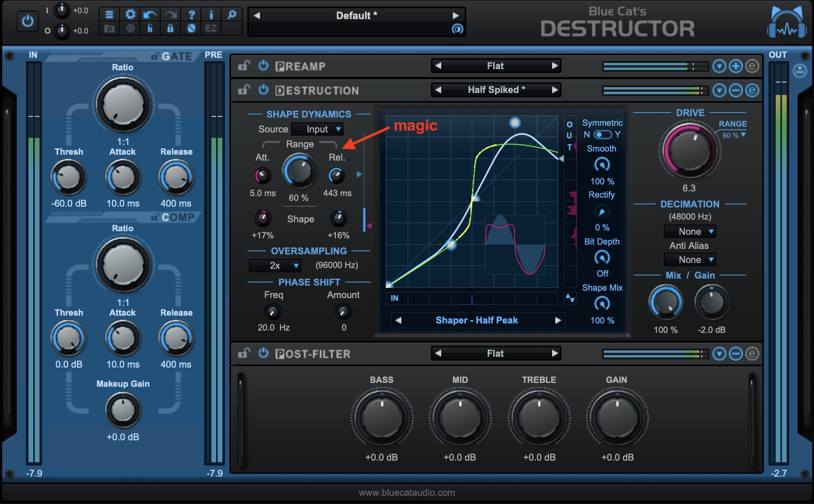The image size is (814, 504).
Task: Open the help question mark icon
Action: point(191,15)
